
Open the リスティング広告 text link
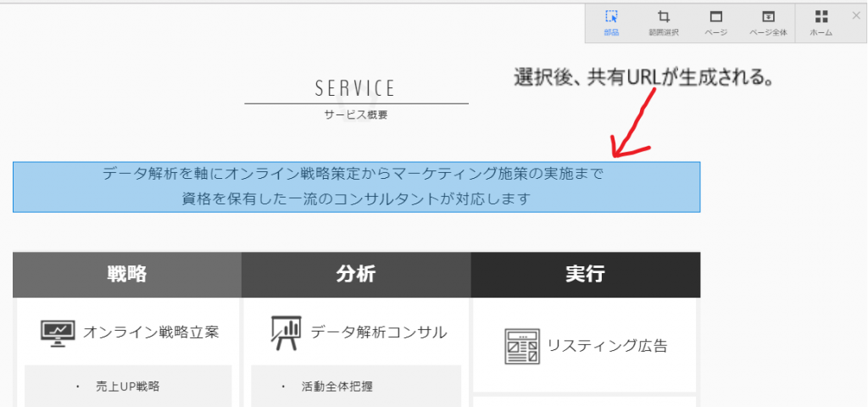tap(607, 346)
